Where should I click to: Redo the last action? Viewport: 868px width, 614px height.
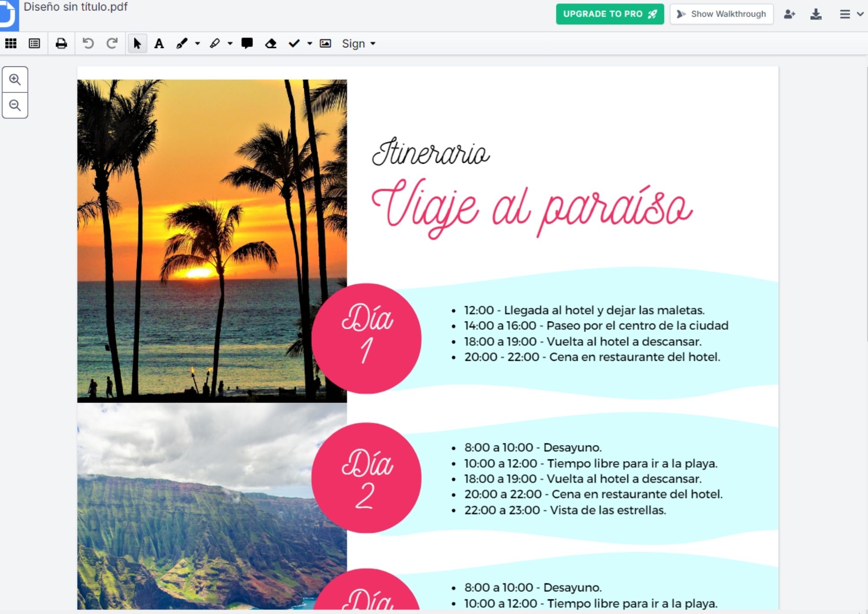coord(112,43)
